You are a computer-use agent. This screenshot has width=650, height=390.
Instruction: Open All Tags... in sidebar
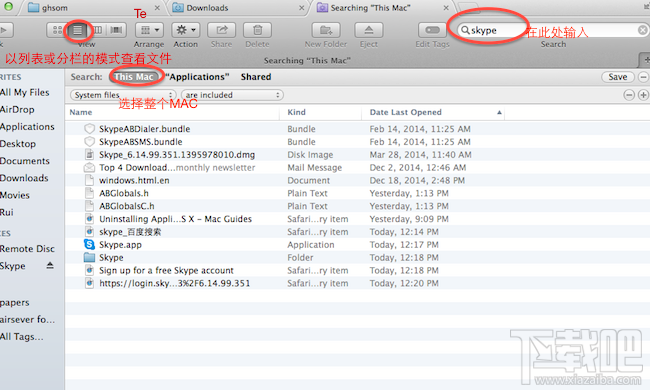(22, 337)
